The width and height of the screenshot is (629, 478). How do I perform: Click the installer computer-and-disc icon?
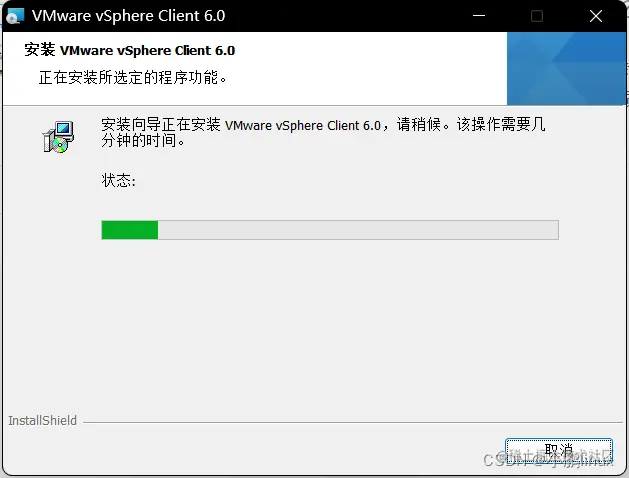click(59, 137)
